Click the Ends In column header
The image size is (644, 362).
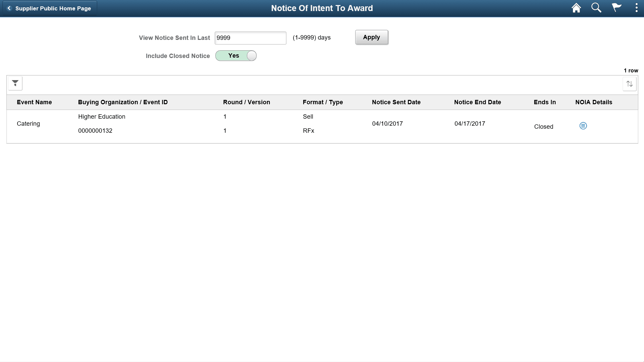(544, 102)
